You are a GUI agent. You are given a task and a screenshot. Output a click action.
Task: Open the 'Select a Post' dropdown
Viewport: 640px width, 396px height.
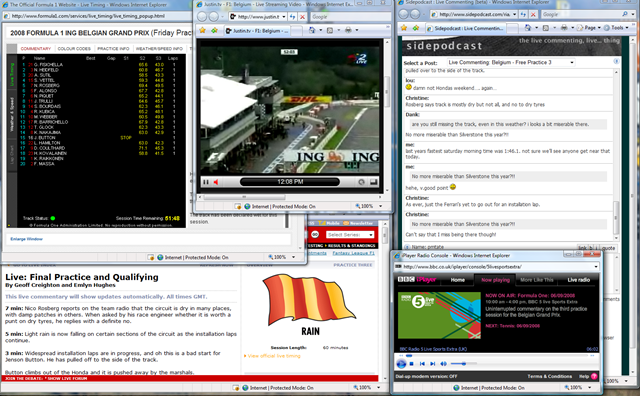click(x=511, y=62)
